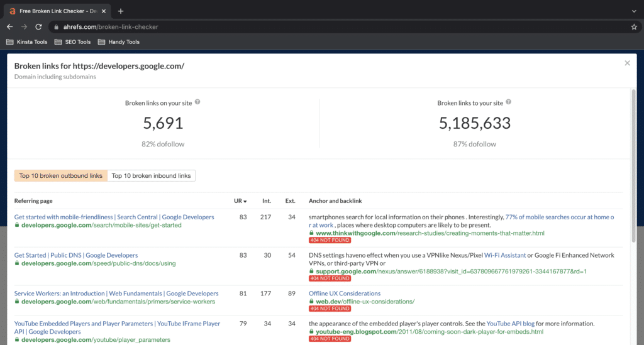The height and width of the screenshot is (345, 644).
Task: Open Service Workers: an Introduction page link
Action: click(116, 293)
